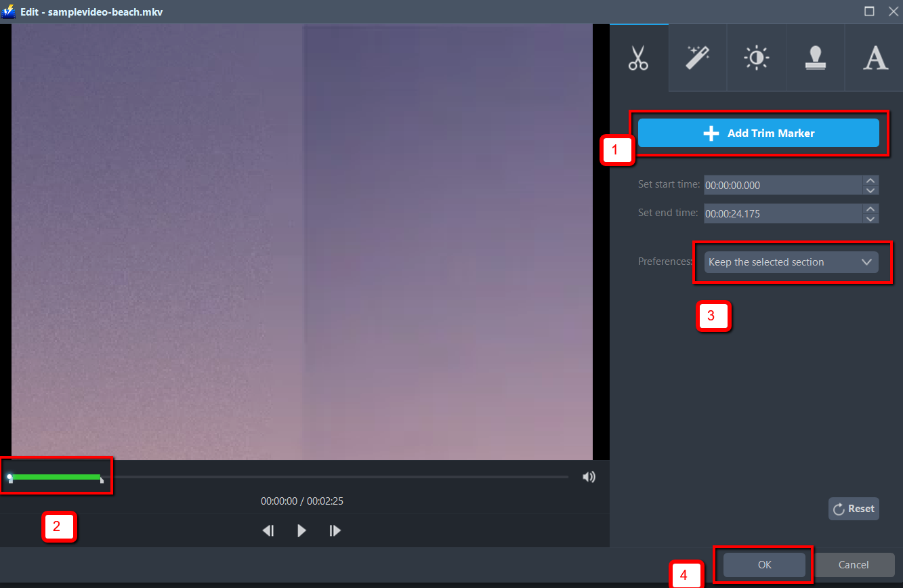Image resolution: width=903 pixels, height=588 pixels.
Task: Switch to the brightness adjustment tab
Action: 756,58
